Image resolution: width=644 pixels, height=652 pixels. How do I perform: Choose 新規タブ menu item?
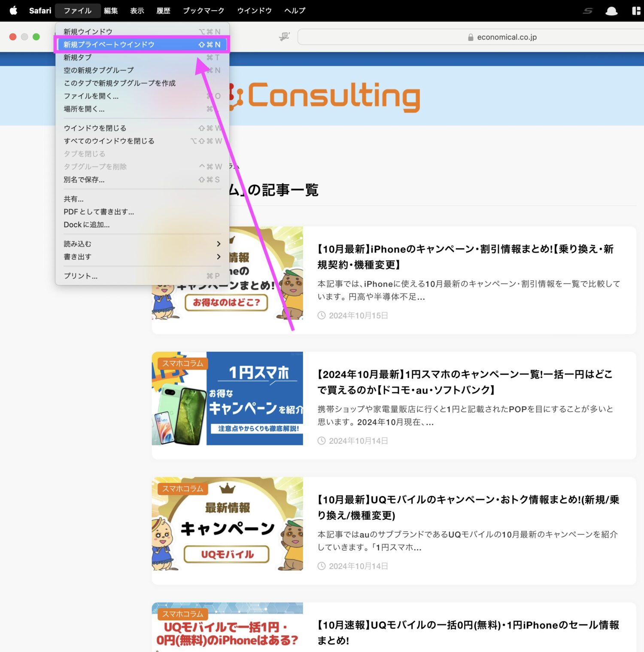[x=142, y=57]
